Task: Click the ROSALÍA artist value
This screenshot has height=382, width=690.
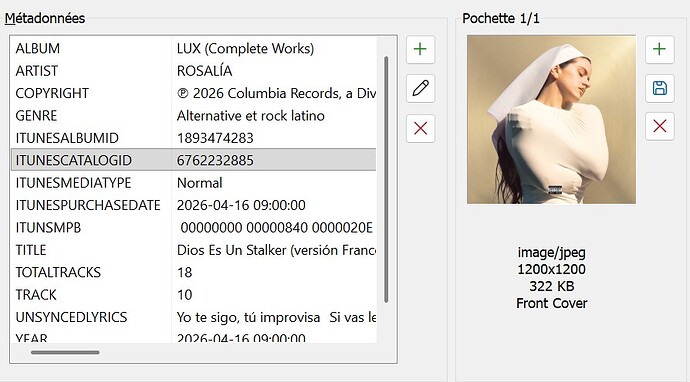Action: [205, 71]
